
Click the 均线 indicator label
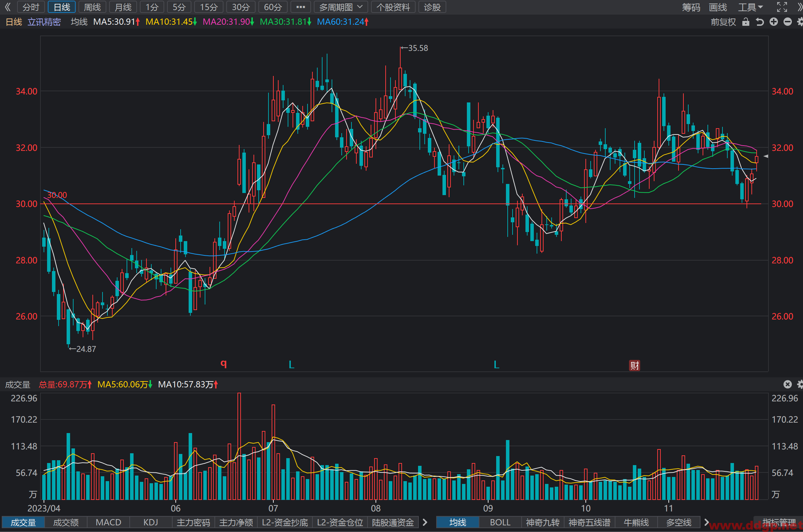tap(79, 22)
